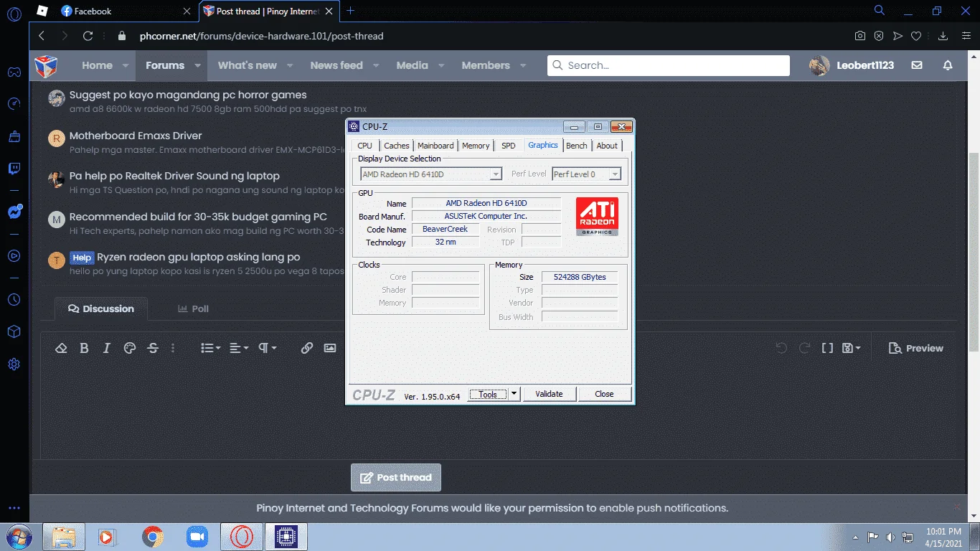Click the browser address bar URL
This screenshot has height=551, width=980.
click(x=261, y=36)
